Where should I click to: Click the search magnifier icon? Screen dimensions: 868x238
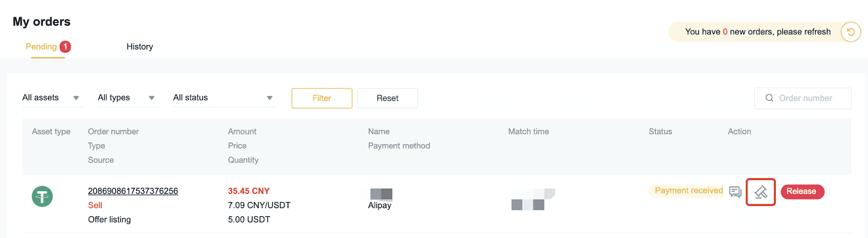point(769,98)
